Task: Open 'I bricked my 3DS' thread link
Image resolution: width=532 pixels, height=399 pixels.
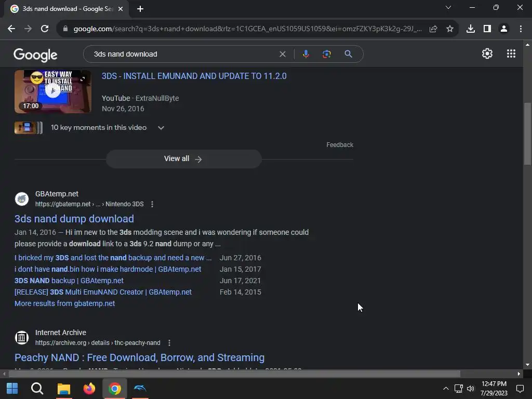Action: 113,258
